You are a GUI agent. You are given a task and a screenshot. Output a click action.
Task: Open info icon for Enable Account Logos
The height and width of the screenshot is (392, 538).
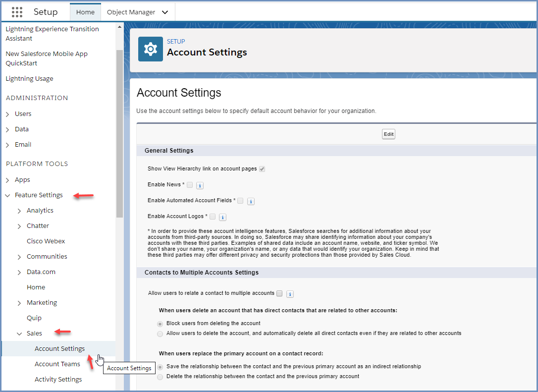point(222,217)
